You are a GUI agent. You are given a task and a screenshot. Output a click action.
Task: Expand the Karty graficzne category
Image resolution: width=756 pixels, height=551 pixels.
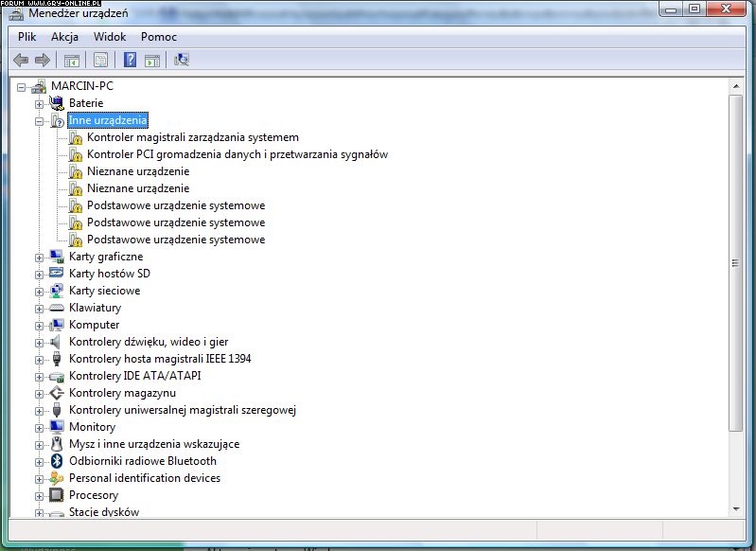(x=39, y=258)
